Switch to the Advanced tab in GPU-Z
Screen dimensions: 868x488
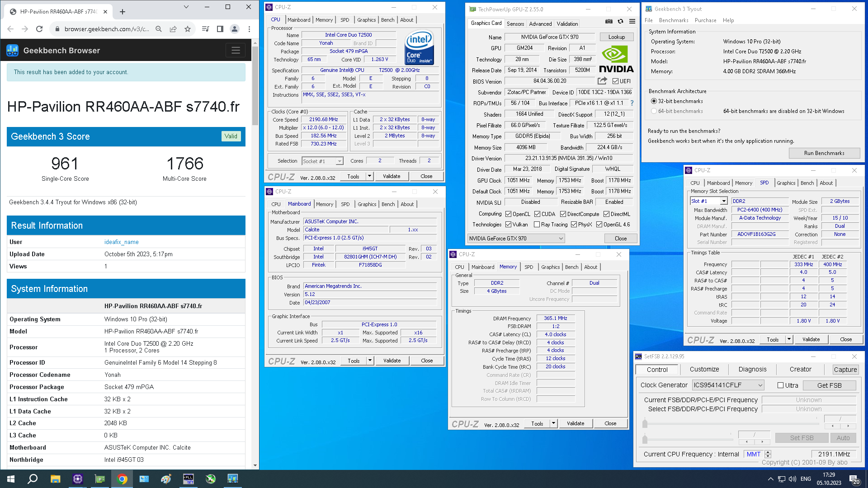pos(540,24)
